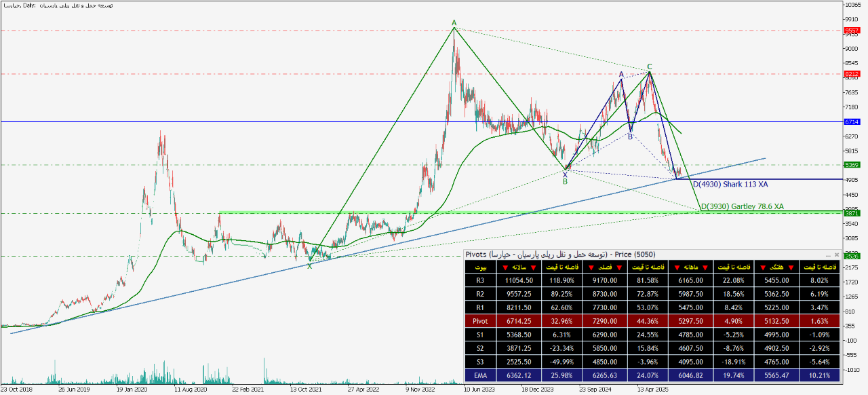868x395 pixels.
Task: Click the EMA row label in table
Action: [x=480, y=375]
